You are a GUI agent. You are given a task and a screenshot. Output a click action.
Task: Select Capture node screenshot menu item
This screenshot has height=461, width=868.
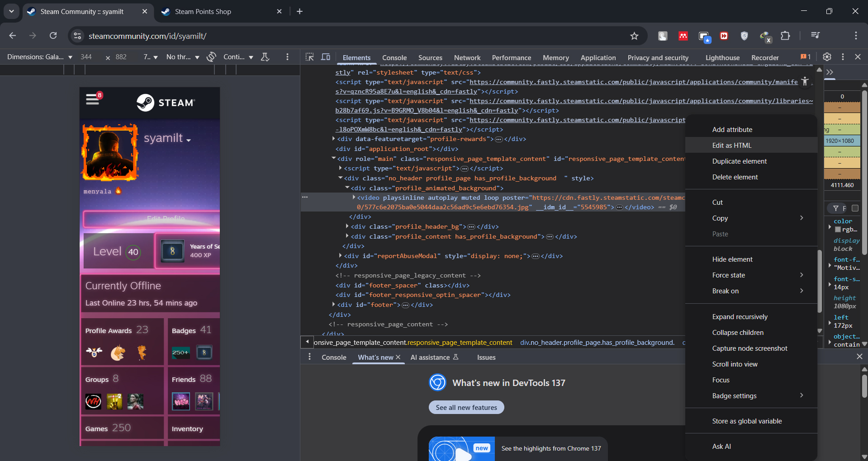(751, 348)
